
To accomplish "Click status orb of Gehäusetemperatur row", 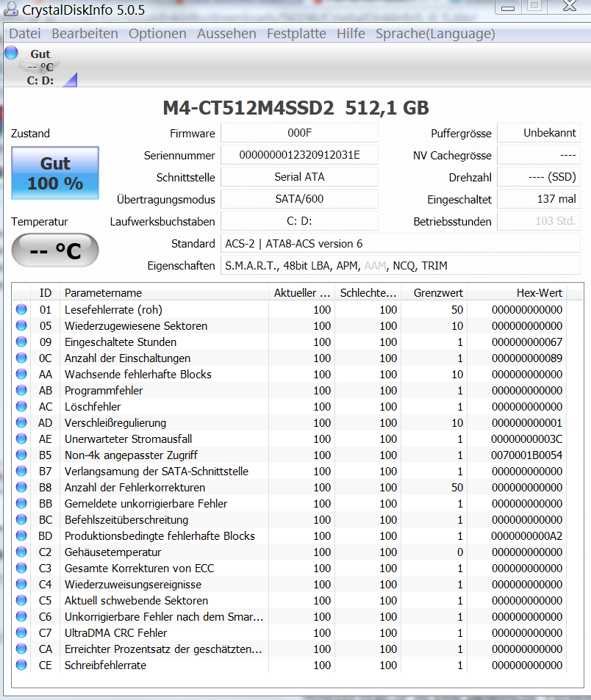I will pos(21,552).
